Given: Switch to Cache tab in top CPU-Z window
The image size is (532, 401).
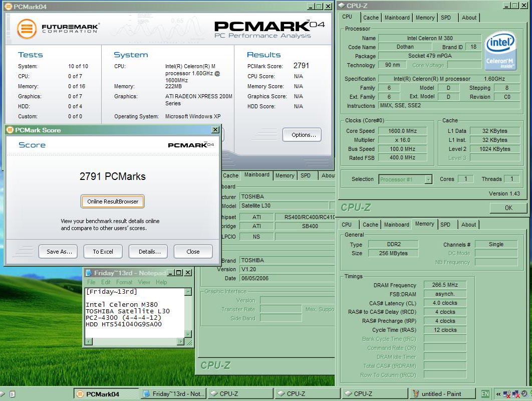Looking at the screenshot, I should 371,18.
